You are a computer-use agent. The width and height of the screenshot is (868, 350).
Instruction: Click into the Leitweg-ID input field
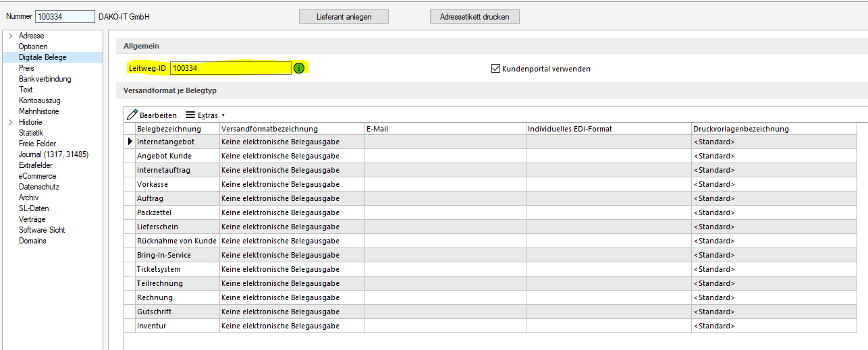pyautogui.click(x=230, y=68)
